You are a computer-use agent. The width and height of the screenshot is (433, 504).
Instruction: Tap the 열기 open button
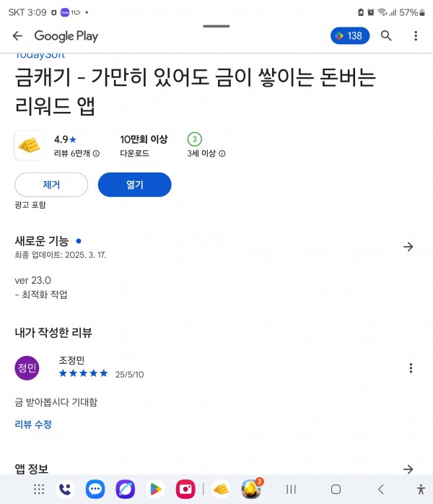(x=134, y=185)
